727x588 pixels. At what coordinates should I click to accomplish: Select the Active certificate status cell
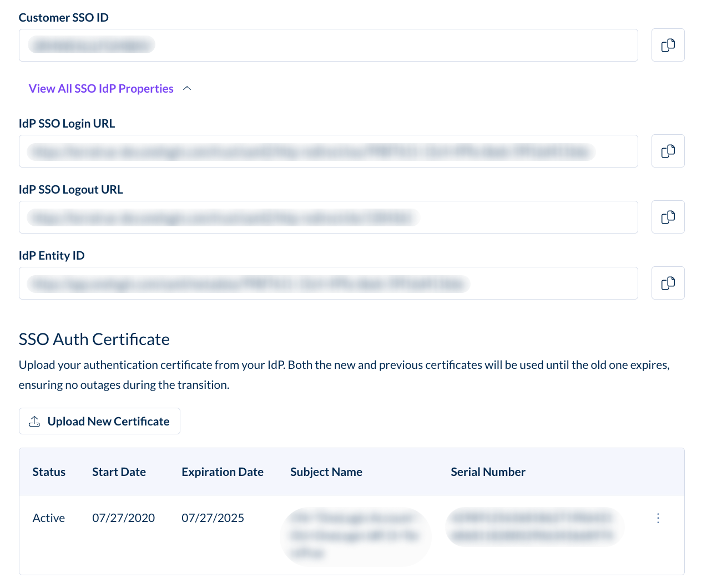(49, 518)
